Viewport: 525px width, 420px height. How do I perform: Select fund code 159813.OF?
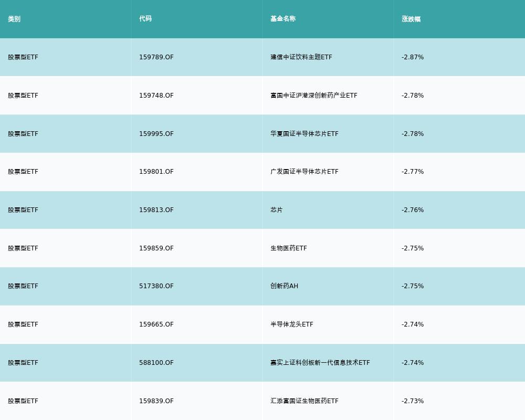pyautogui.click(x=156, y=210)
